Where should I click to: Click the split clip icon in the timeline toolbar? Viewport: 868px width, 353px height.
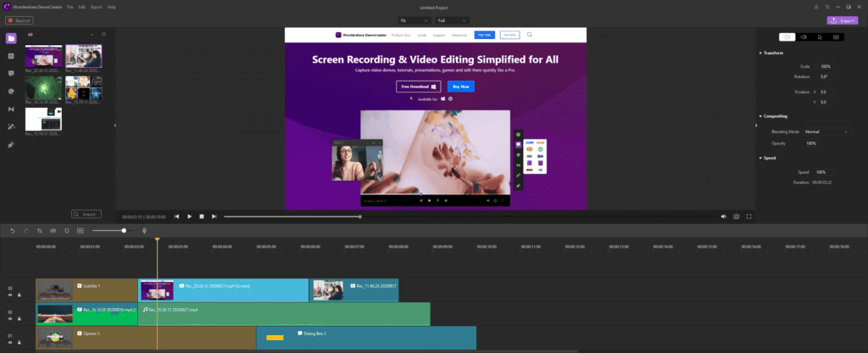point(53,230)
